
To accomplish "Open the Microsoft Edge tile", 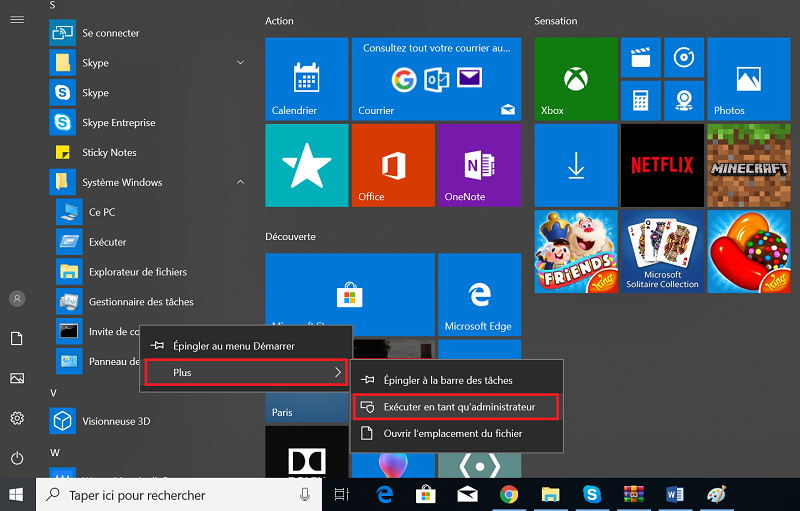I will pos(480,294).
